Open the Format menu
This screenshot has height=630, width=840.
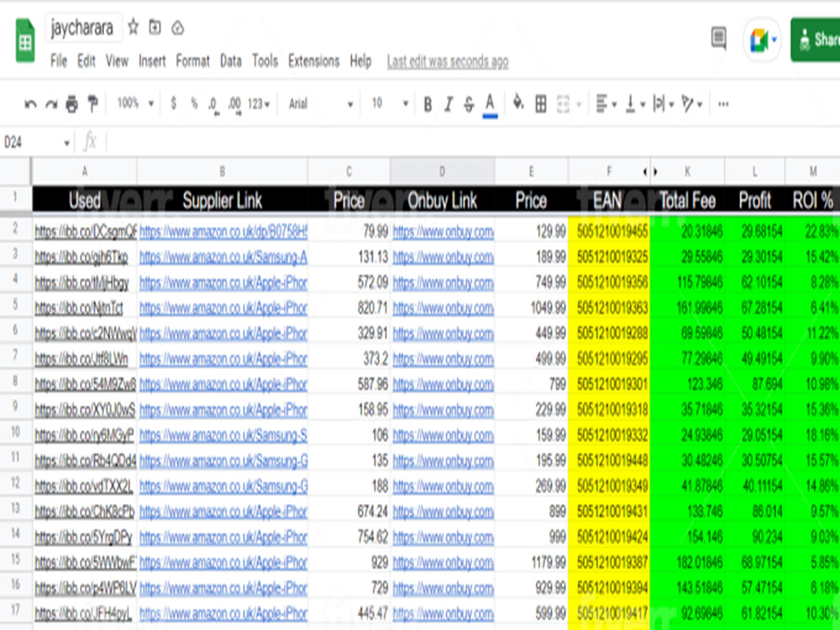click(x=193, y=61)
